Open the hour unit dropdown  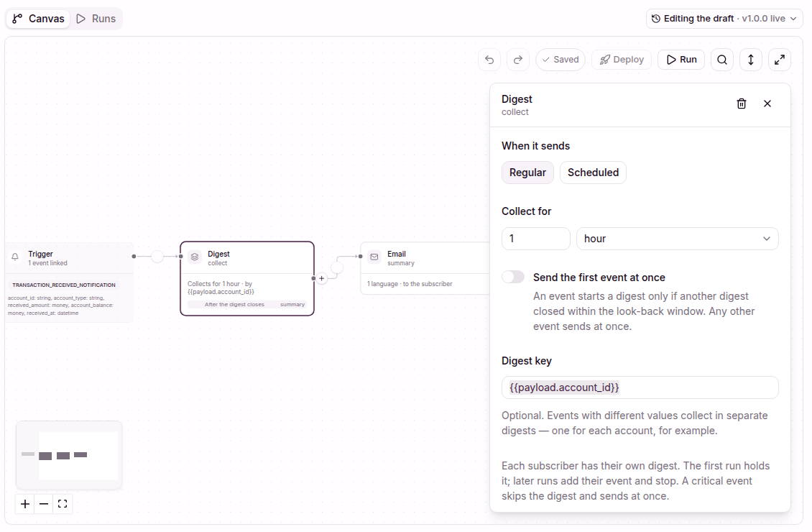[x=678, y=239]
